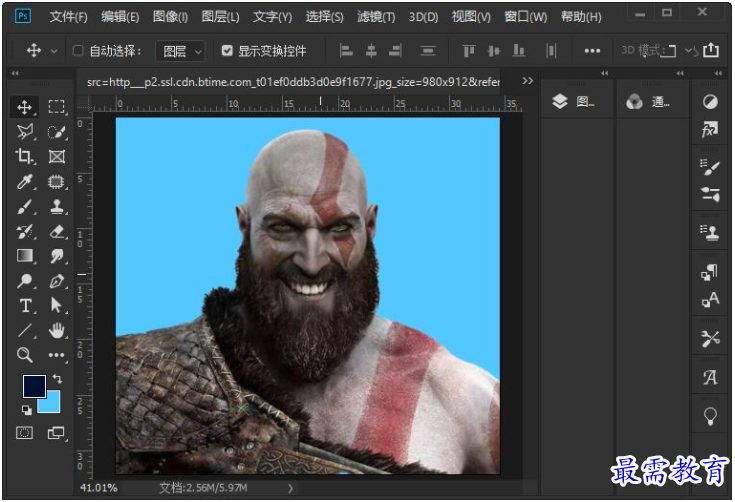This screenshot has width=735, height=502.
Task: Select the Clone Stamp tool
Action: [56, 206]
